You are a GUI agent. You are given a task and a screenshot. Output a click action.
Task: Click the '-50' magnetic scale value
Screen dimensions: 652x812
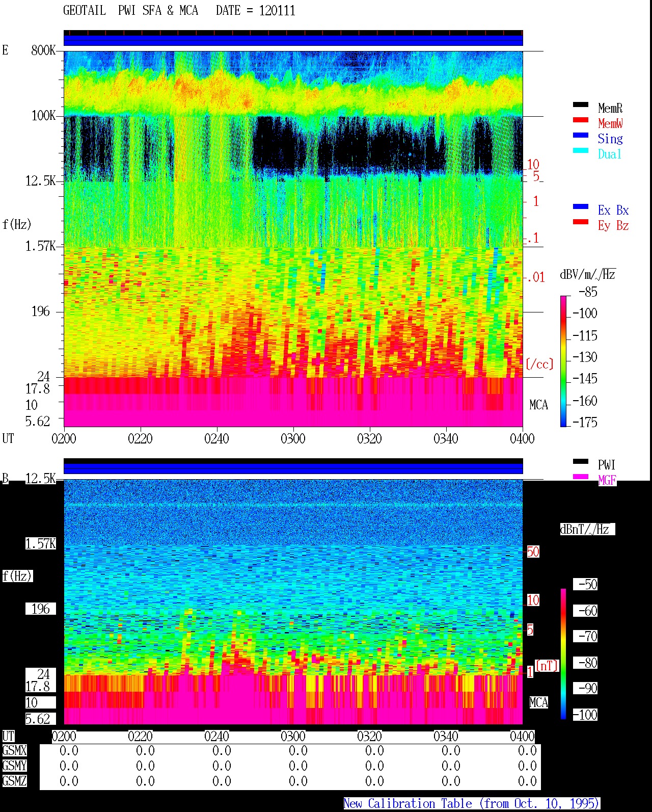tap(586, 584)
